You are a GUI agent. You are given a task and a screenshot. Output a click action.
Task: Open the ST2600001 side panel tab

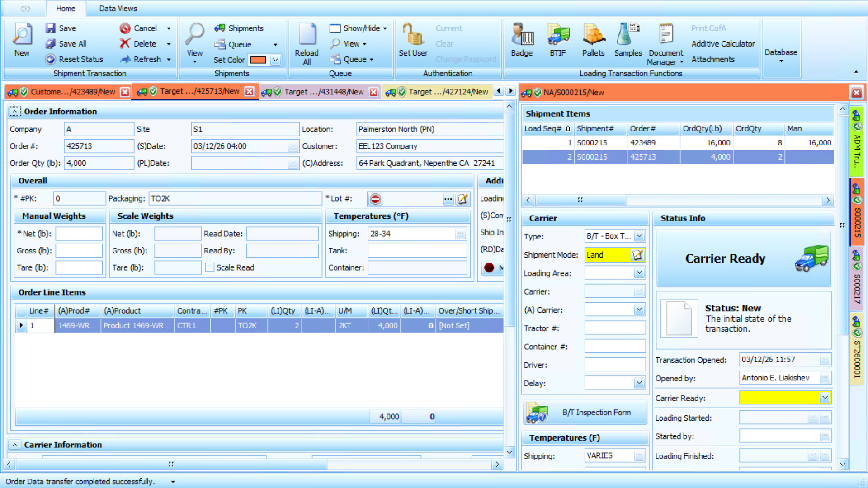click(x=856, y=350)
